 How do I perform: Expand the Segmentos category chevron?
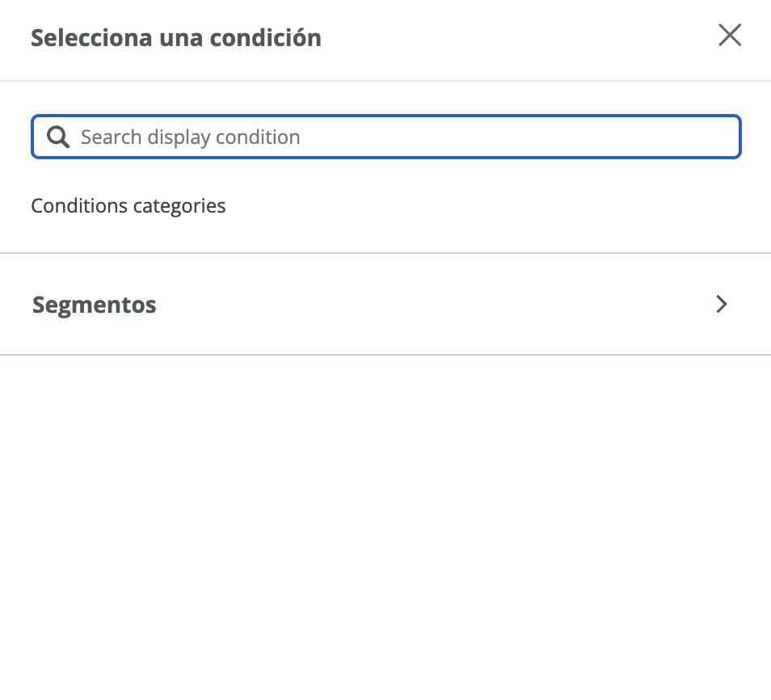point(722,304)
